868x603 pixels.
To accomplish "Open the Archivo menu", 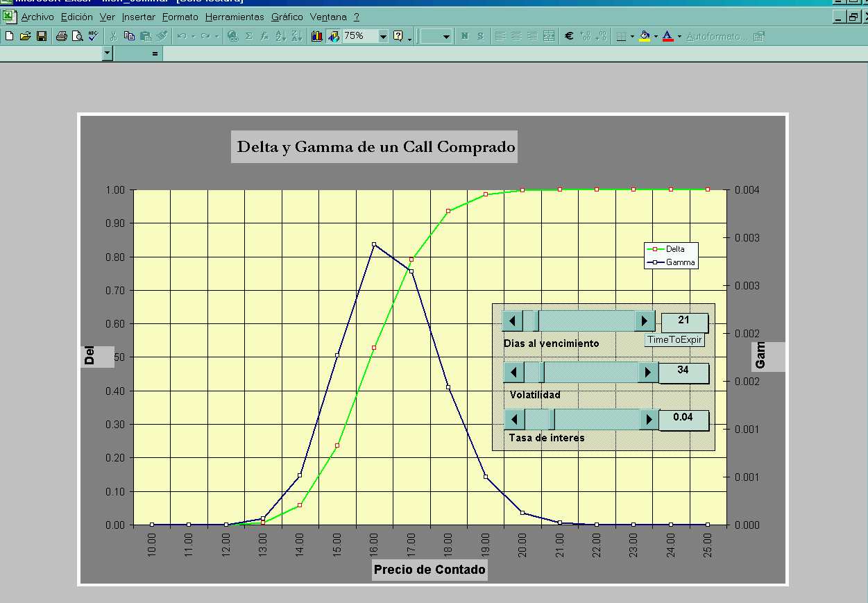I will 37,17.
